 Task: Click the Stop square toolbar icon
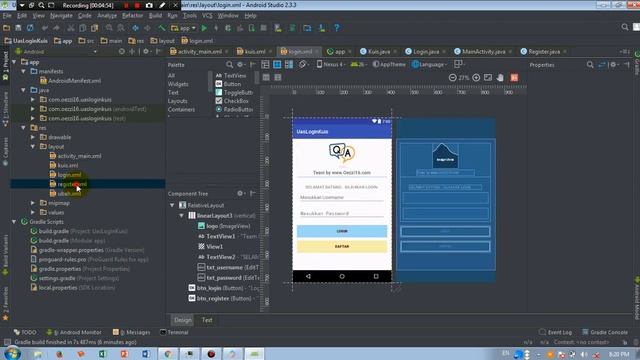click(264, 28)
